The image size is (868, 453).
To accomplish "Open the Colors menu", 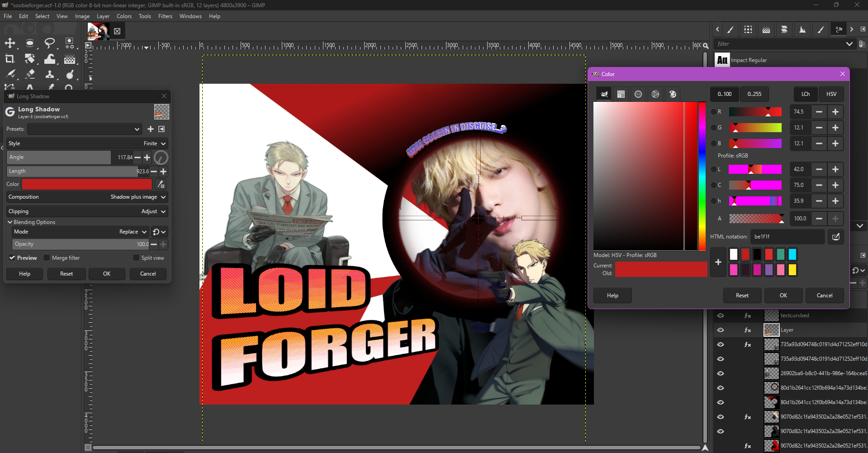I will (124, 16).
